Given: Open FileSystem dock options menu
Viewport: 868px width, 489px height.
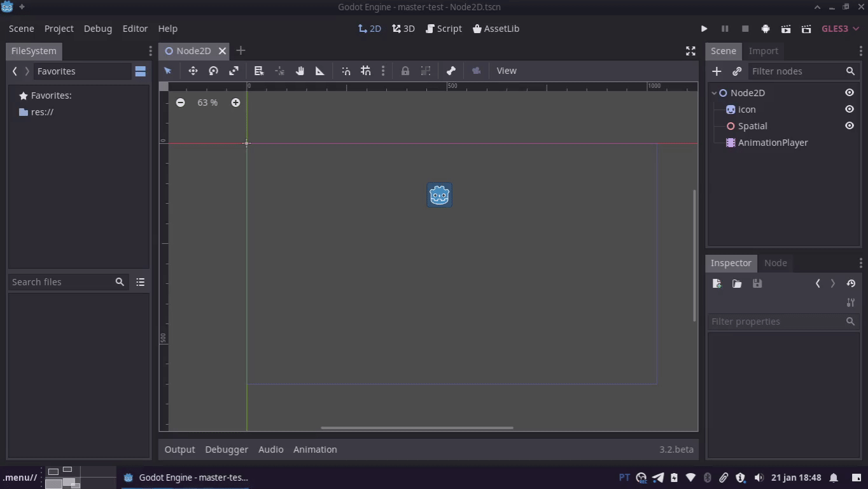Looking at the screenshot, I should (151, 51).
